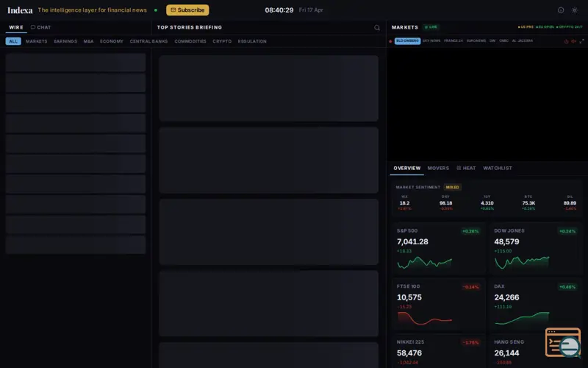The width and height of the screenshot is (588, 368).
Task: Select the Euronews live channel
Action: 476,41
